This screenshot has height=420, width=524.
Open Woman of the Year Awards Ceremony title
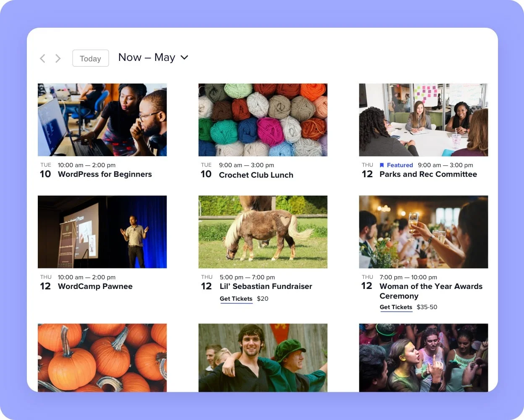(x=431, y=291)
